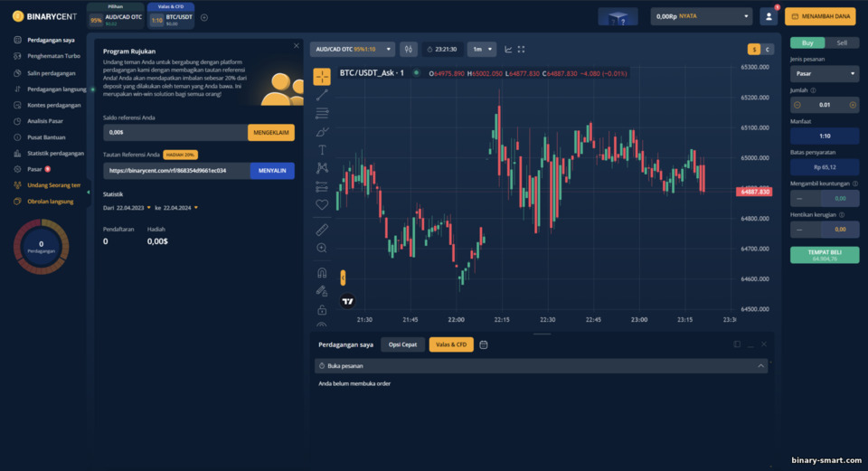
Task: Show Hentikan kerugian info tooltip icon
Action: pos(842,215)
